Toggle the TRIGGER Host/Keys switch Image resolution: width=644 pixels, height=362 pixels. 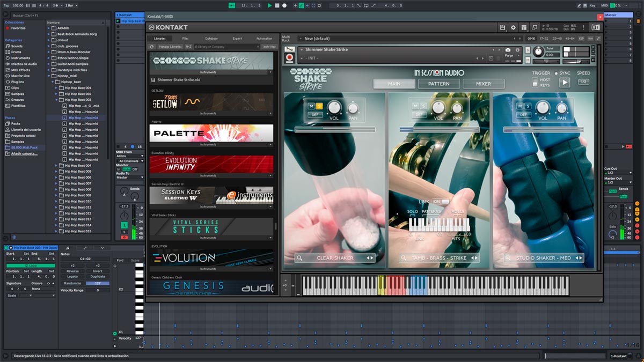click(535, 82)
